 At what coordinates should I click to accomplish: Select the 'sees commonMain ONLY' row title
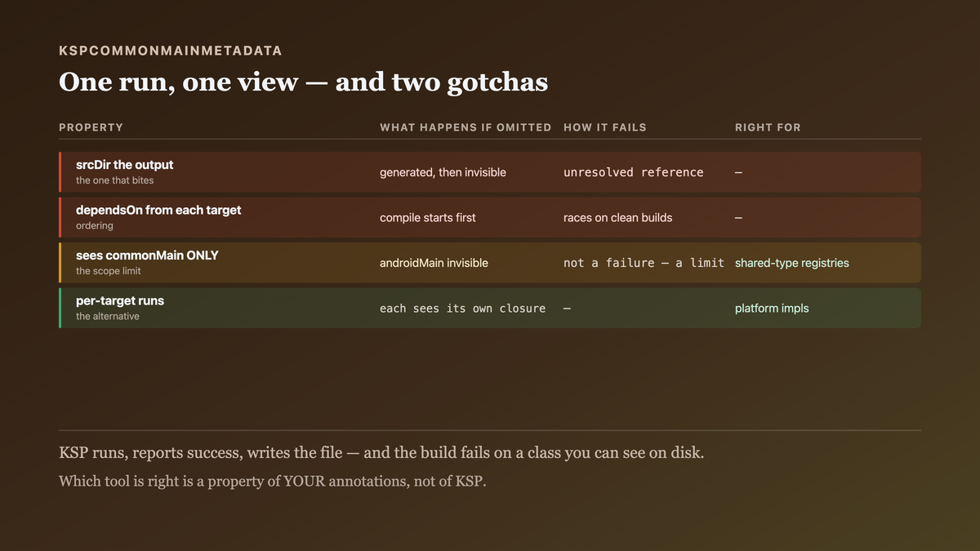pyautogui.click(x=147, y=256)
